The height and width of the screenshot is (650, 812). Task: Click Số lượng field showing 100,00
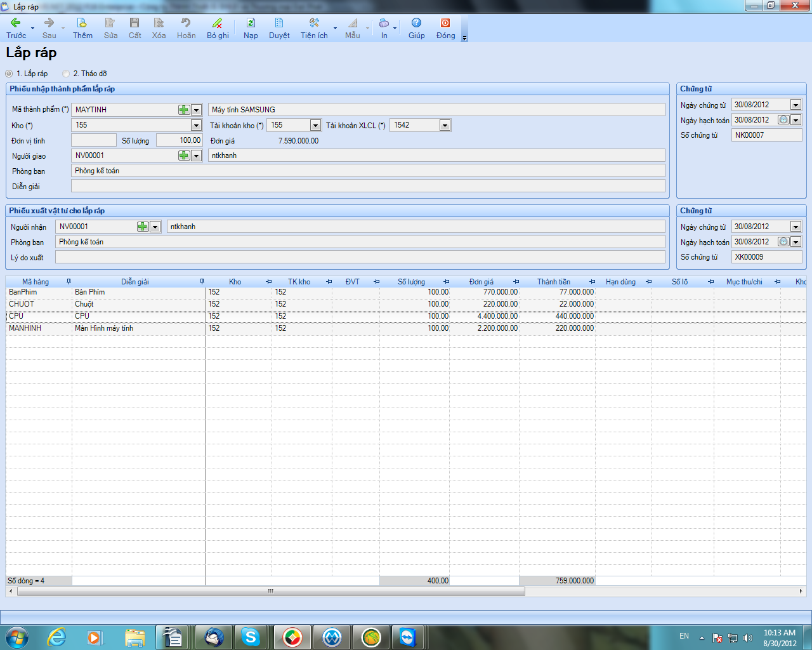(180, 140)
